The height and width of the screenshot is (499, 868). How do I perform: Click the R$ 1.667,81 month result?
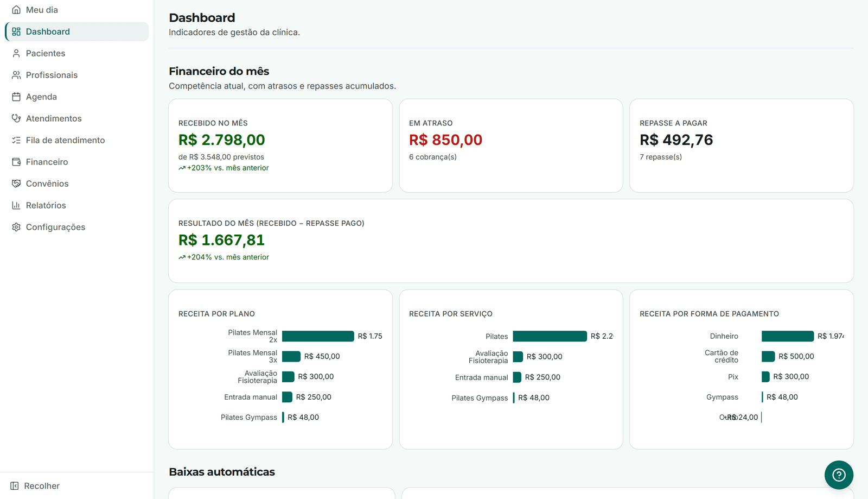coord(221,240)
